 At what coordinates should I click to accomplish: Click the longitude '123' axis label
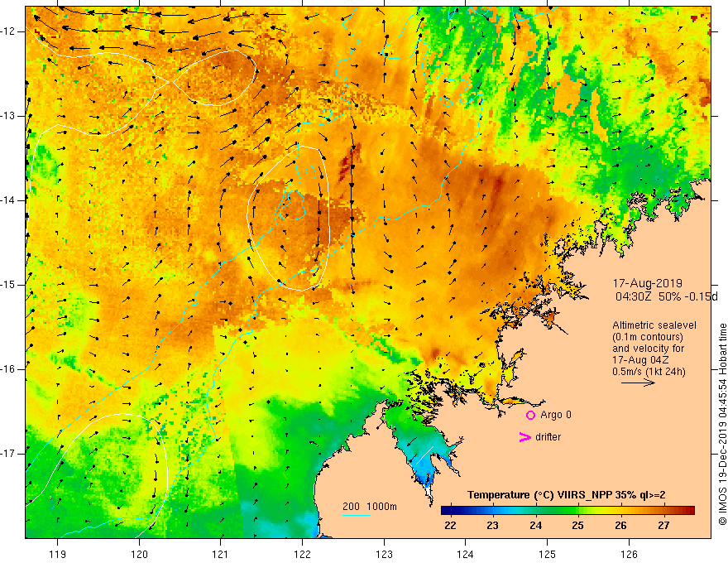pyautogui.click(x=384, y=554)
